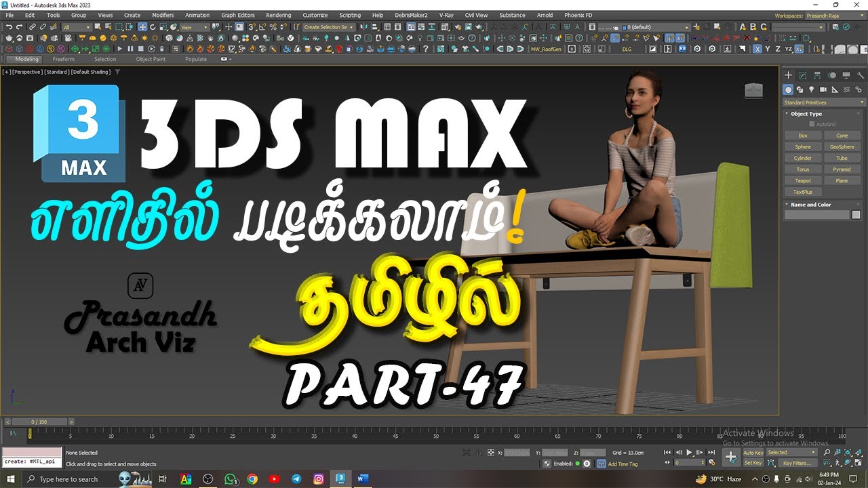This screenshot has width=868, height=488.
Task: Click the ViewCube in the viewport corner
Action: 753,90
